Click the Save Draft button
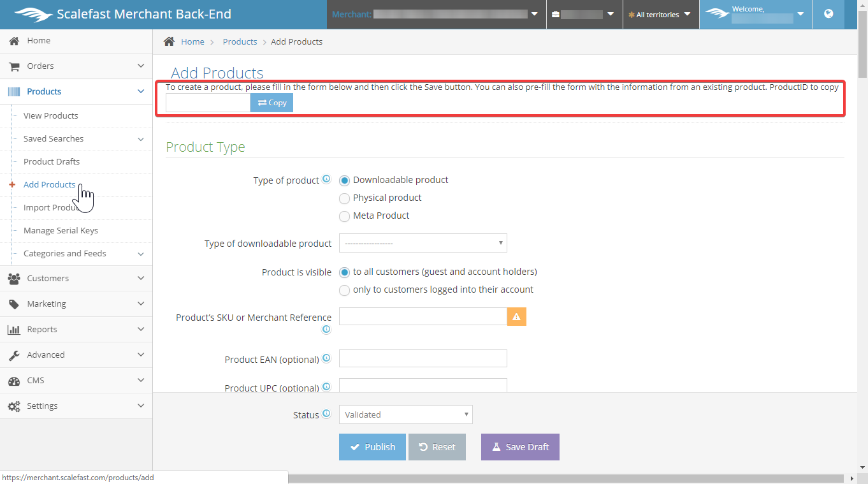Image resolution: width=868 pixels, height=484 pixels. click(520, 447)
